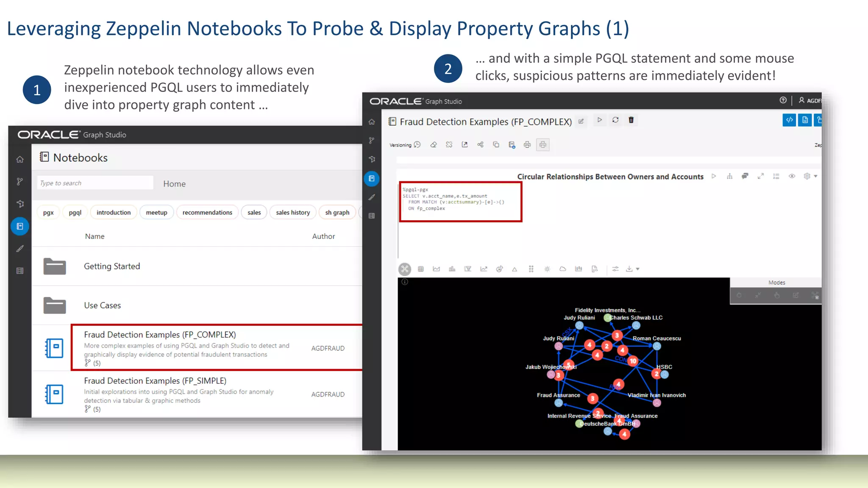Switch to the bar chart visualization

click(x=452, y=269)
